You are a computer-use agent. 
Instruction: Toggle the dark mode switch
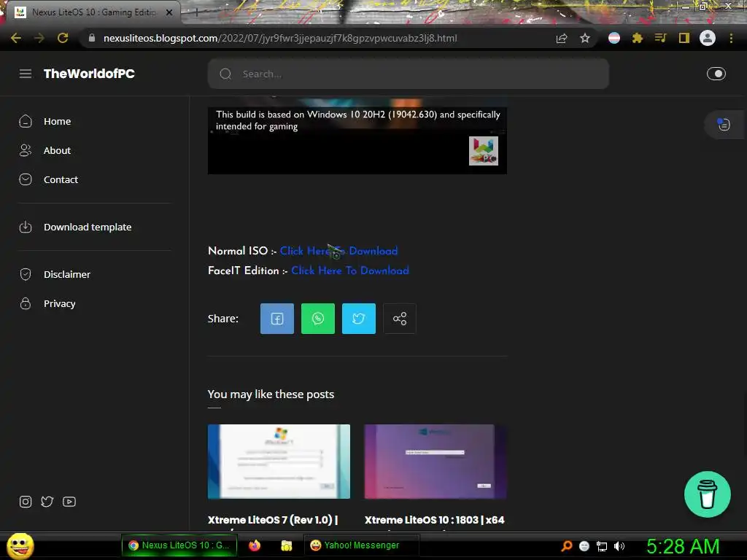[716, 74]
